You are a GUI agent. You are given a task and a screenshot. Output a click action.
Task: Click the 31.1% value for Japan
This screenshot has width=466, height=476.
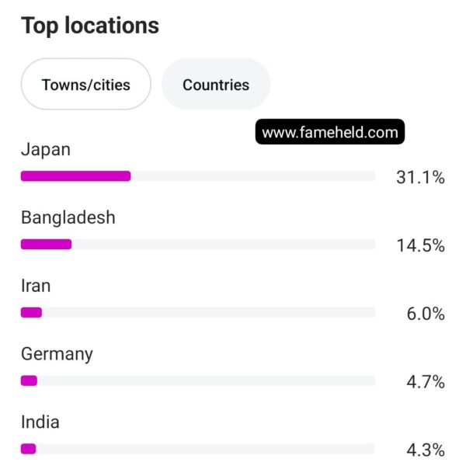420,178
